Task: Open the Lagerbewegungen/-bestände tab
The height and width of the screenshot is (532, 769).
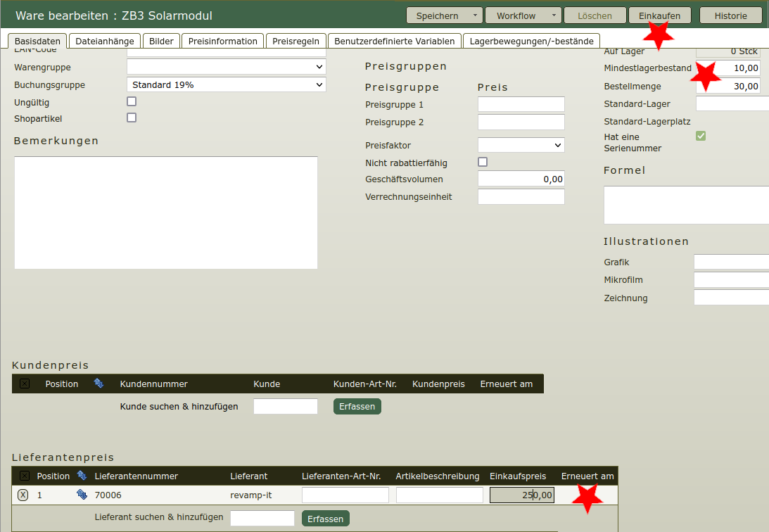Action: click(x=531, y=41)
